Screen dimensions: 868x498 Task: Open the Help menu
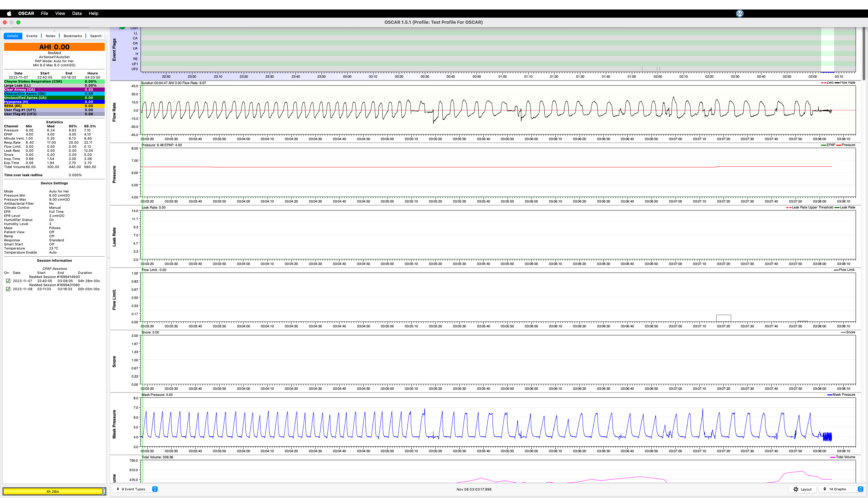click(x=93, y=13)
